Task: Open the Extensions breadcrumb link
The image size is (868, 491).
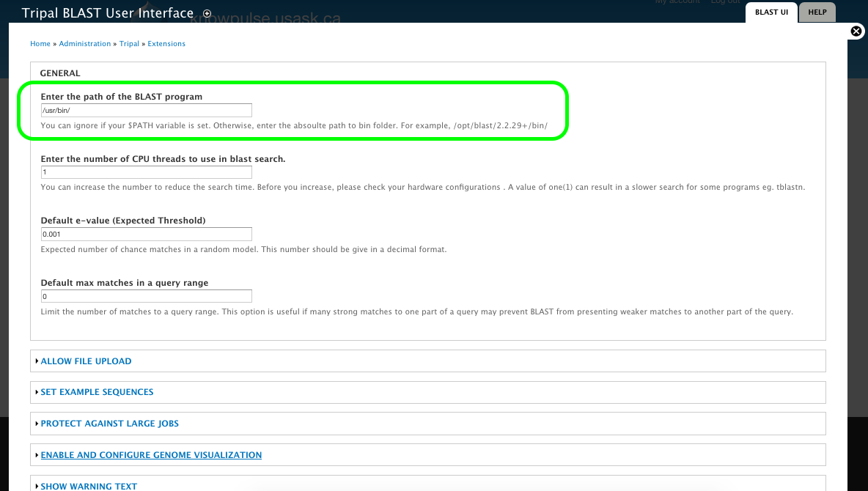Action: (166, 44)
